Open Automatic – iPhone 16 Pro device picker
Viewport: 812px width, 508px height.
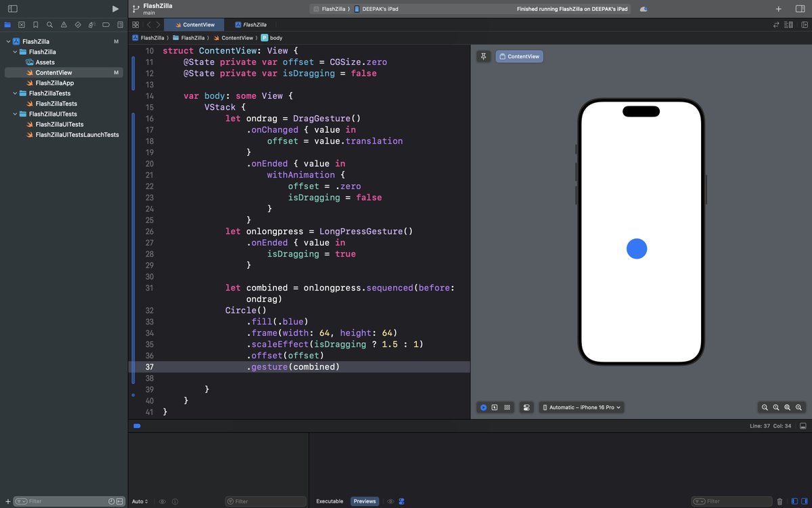tap(582, 407)
